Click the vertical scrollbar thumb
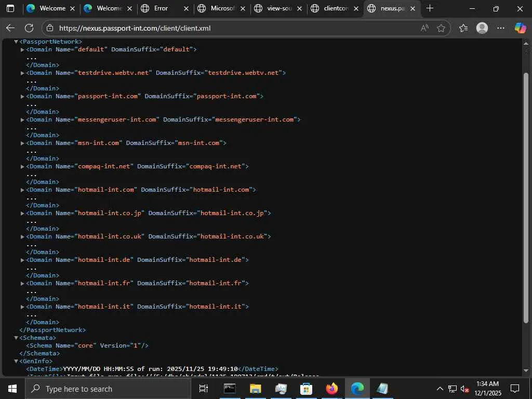The image size is (532, 399). click(x=526, y=198)
